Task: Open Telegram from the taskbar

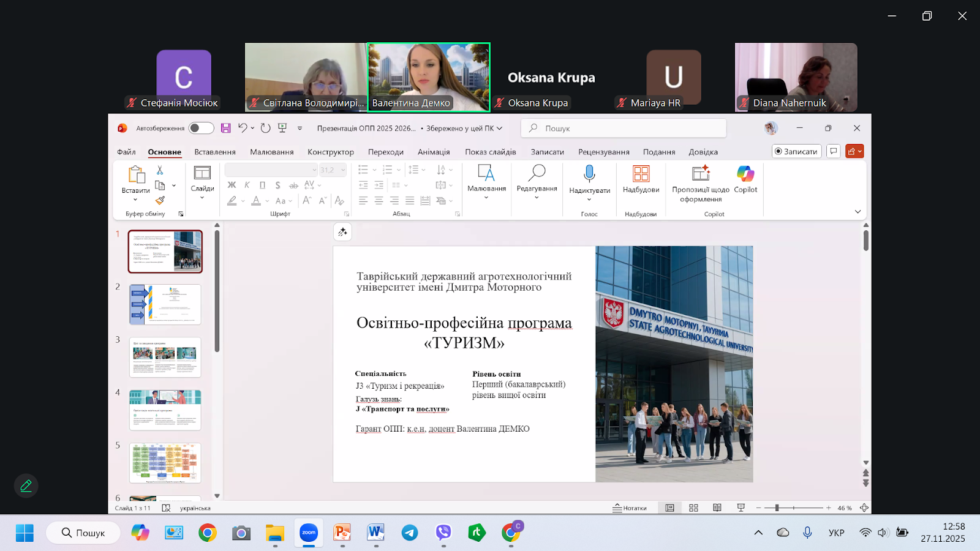Action: (x=410, y=533)
